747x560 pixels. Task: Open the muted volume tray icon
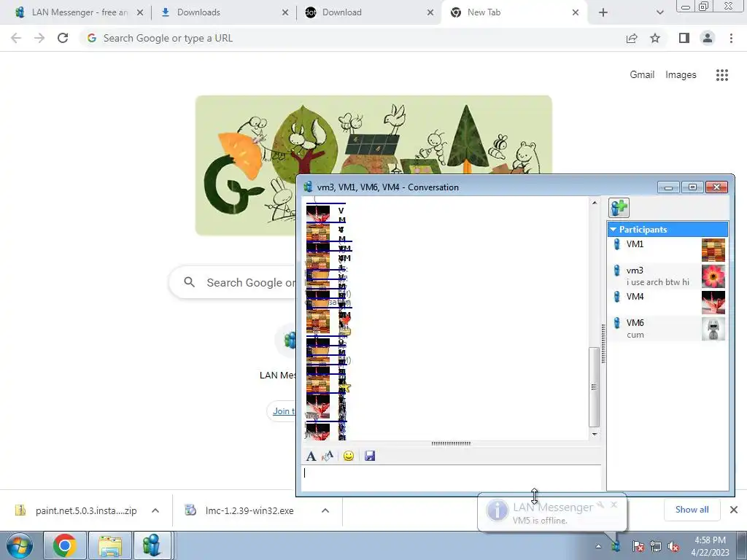[x=673, y=546]
